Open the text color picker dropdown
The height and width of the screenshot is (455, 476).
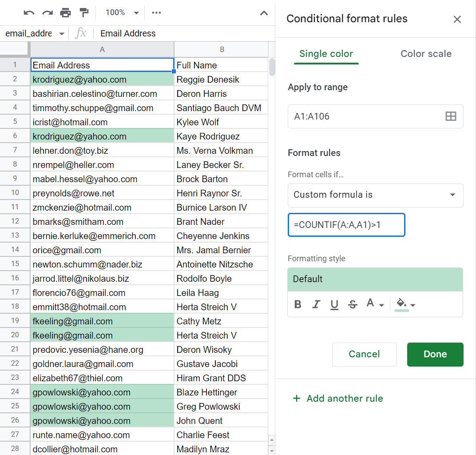click(375, 304)
